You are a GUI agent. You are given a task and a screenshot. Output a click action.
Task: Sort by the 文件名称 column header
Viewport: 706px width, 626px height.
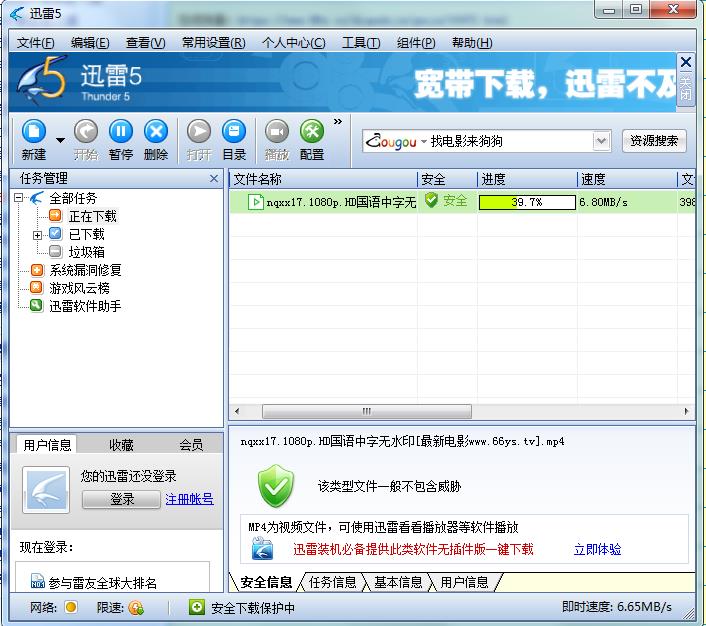(323, 179)
